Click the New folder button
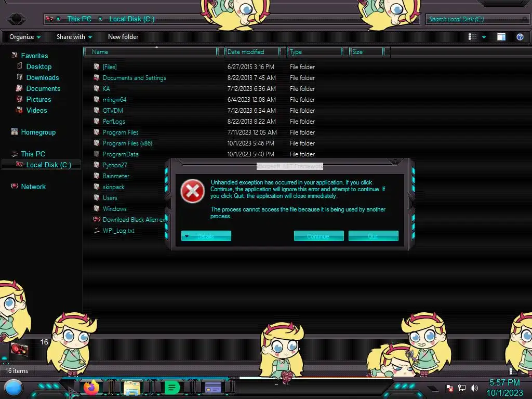The image size is (532, 399). tap(123, 37)
